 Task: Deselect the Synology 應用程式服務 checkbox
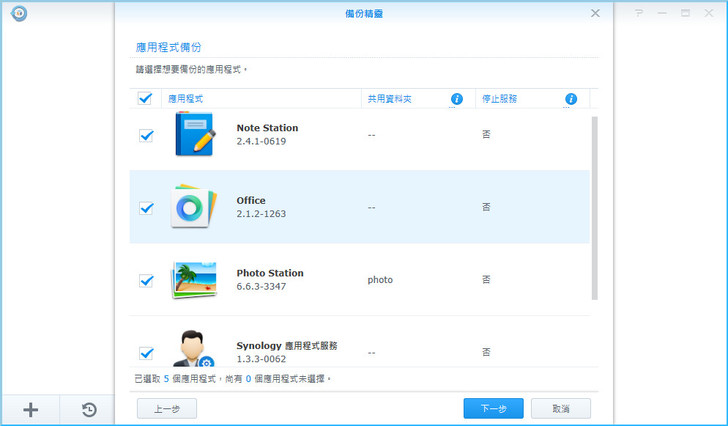coord(146,353)
